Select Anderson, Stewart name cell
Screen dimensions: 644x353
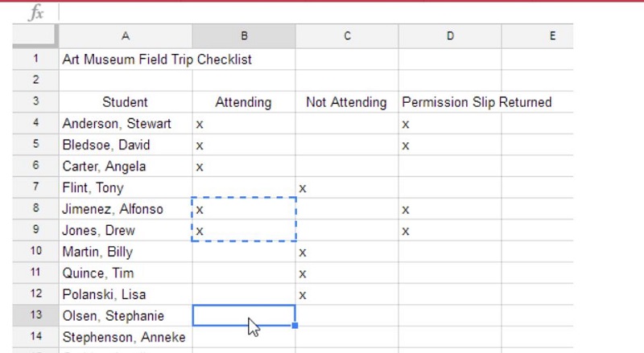coord(125,124)
